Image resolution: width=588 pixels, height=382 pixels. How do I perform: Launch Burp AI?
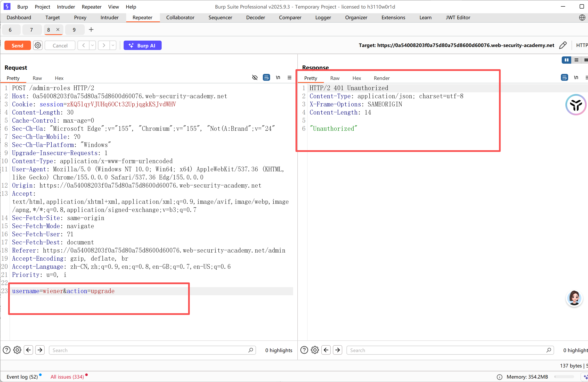143,46
